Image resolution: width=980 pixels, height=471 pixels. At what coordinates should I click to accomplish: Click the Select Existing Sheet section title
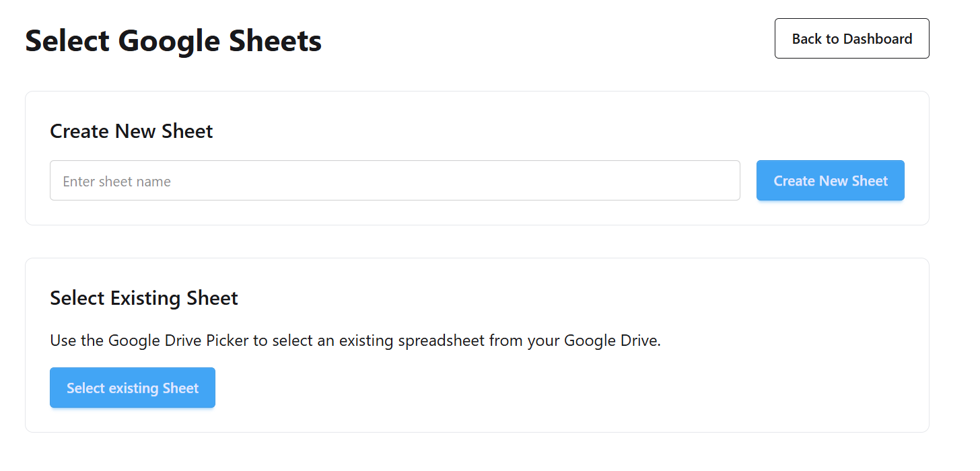tap(143, 297)
